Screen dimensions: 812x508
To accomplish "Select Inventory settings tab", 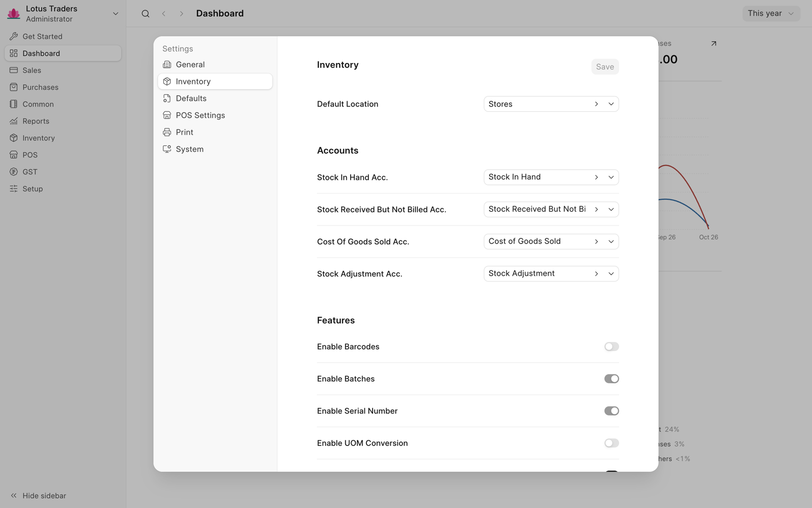I will coord(215,81).
